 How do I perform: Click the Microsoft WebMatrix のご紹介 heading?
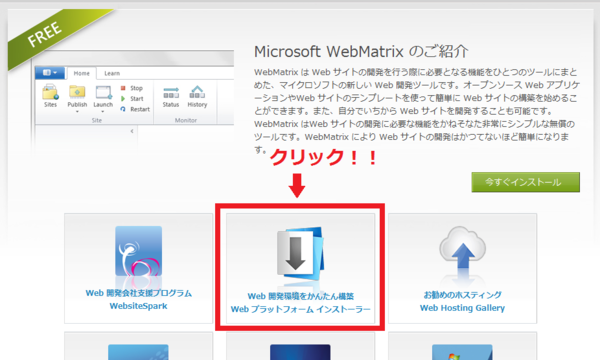pyautogui.click(x=361, y=51)
